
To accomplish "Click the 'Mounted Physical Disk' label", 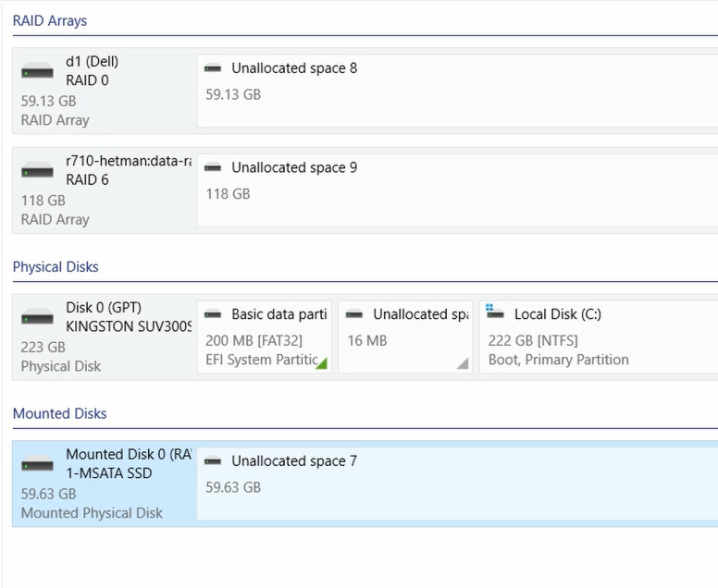I will (x=92, y=513).
